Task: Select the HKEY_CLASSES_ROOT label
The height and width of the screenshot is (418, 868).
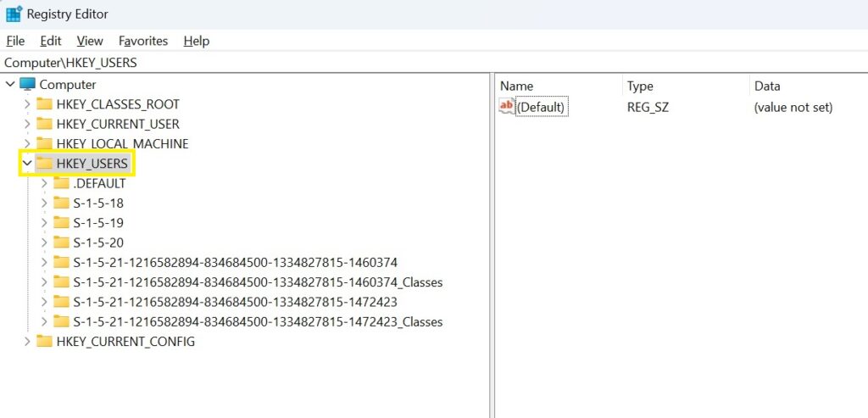Action: point(118,104)
